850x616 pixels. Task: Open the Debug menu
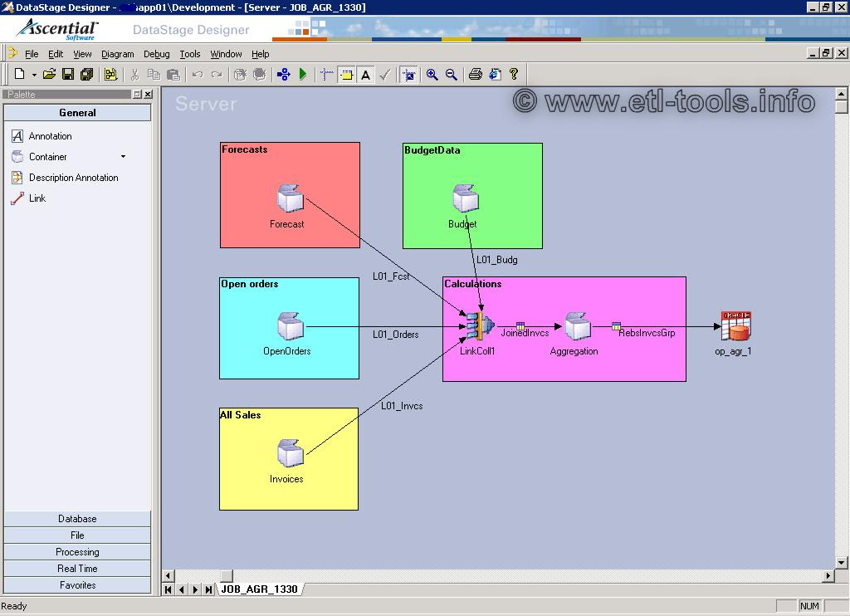tap(157, 54)
